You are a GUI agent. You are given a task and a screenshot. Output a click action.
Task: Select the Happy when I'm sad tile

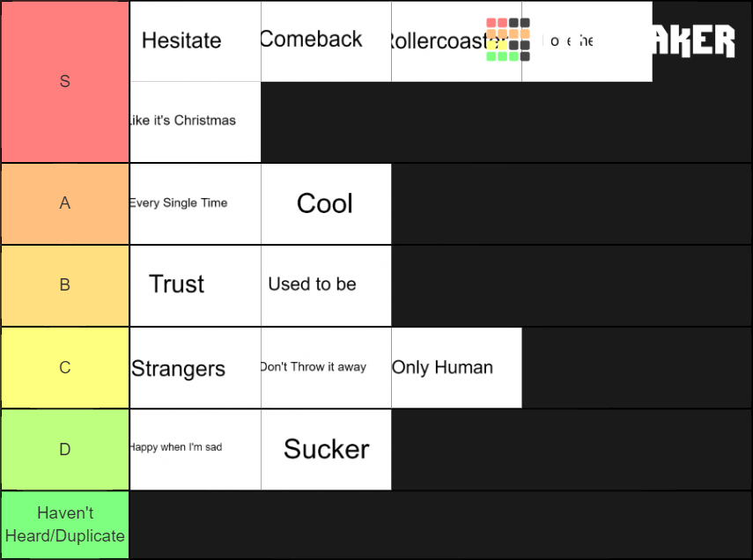(196, 450)
